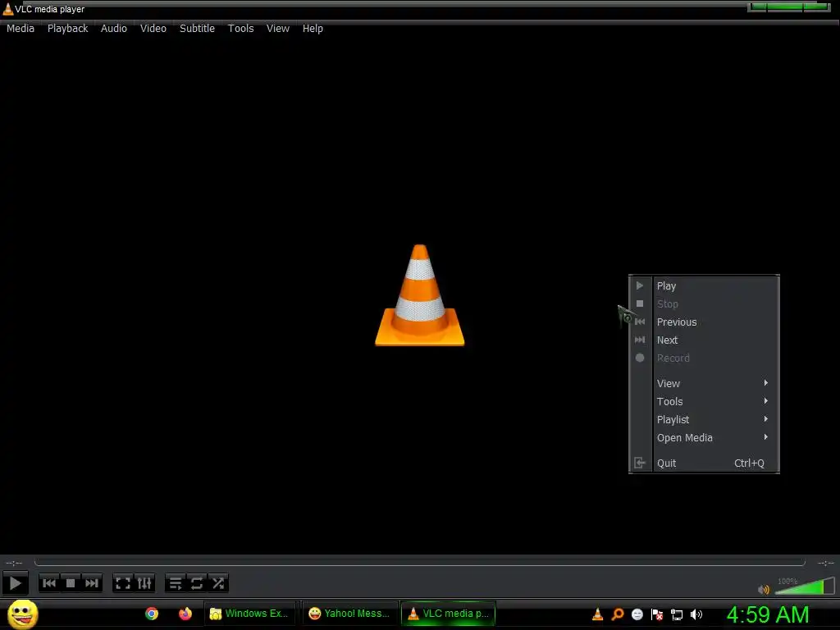
Task: Open the Audio menu
Action: tap(113, 29)
